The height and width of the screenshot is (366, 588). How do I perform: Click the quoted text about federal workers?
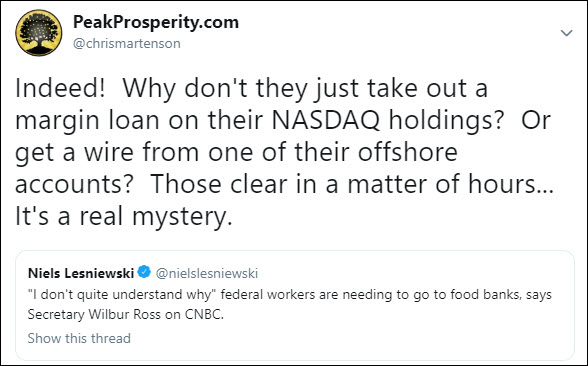(x=290, y=304)
